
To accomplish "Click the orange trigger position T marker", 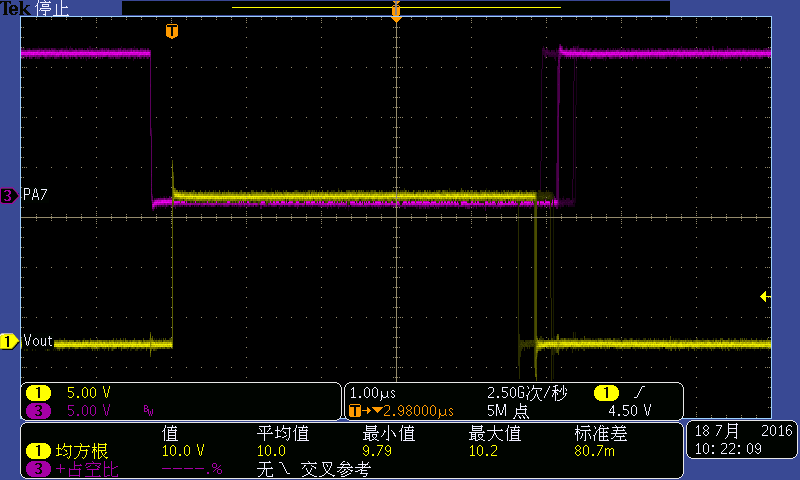I will (x=172, y=31).
